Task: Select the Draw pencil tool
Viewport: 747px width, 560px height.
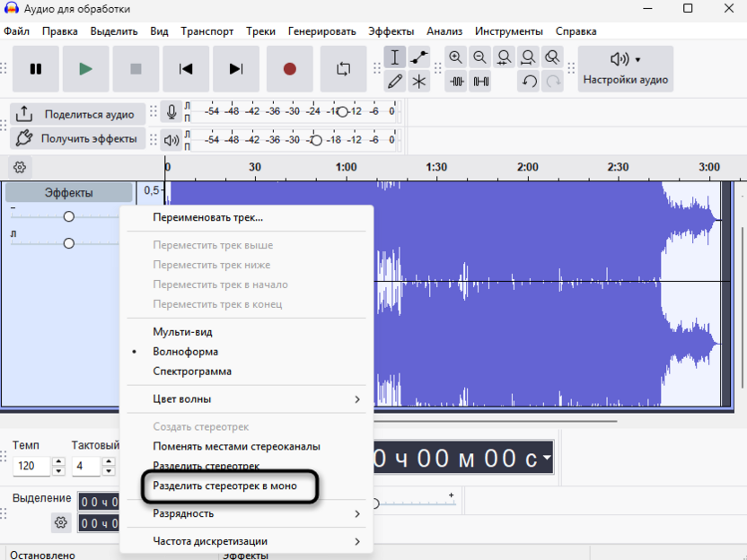Action: [394, 82]
